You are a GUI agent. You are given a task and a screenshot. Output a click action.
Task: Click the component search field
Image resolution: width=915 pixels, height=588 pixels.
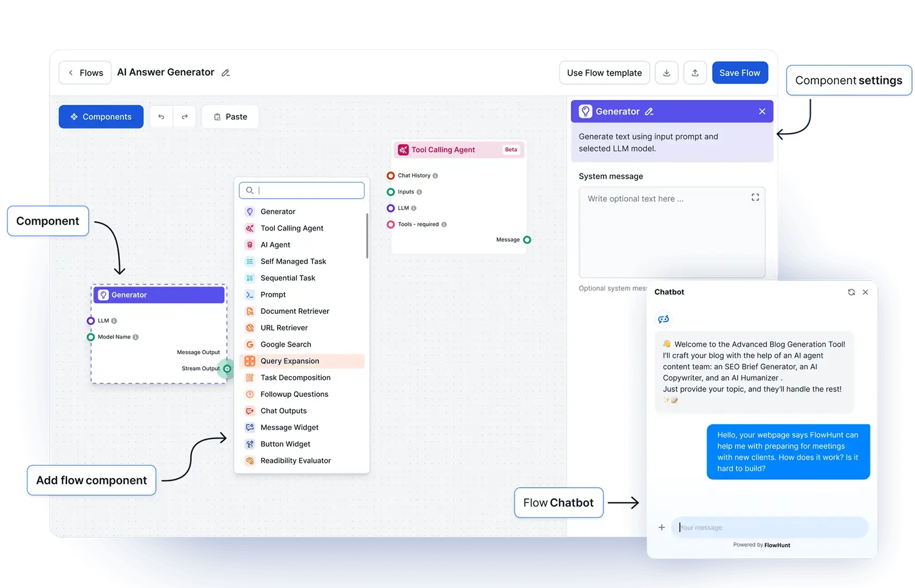302,190
